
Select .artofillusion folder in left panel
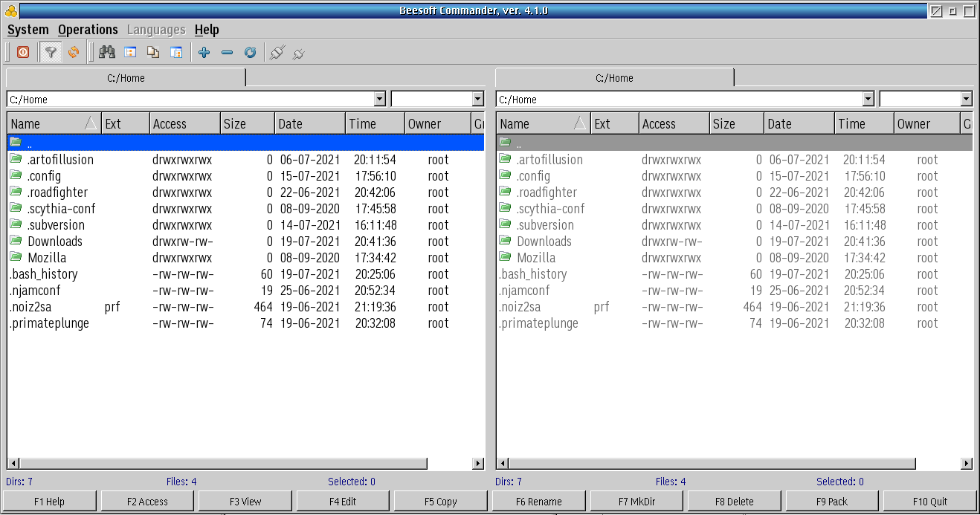click(245, 159)
